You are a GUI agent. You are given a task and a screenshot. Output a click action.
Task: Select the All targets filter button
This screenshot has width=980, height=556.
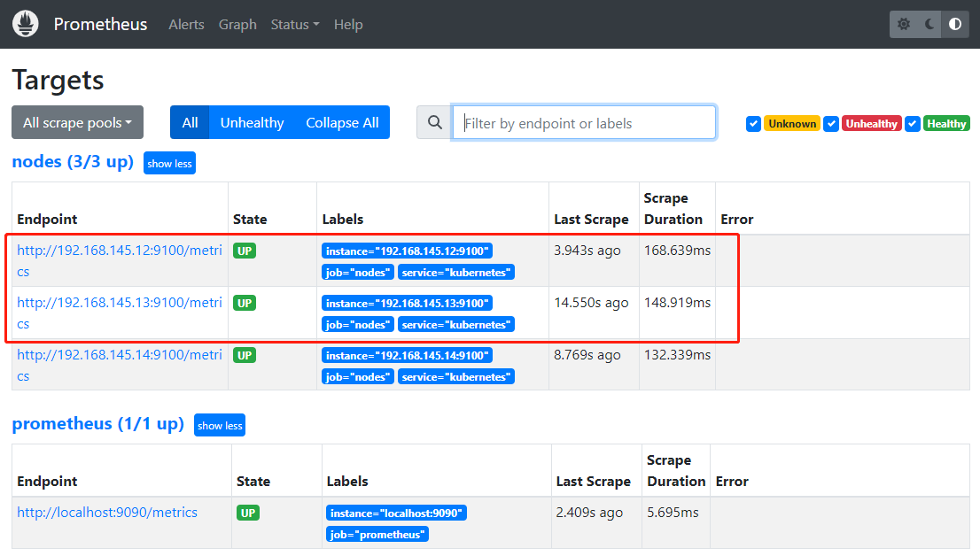(x=190, y=122)
